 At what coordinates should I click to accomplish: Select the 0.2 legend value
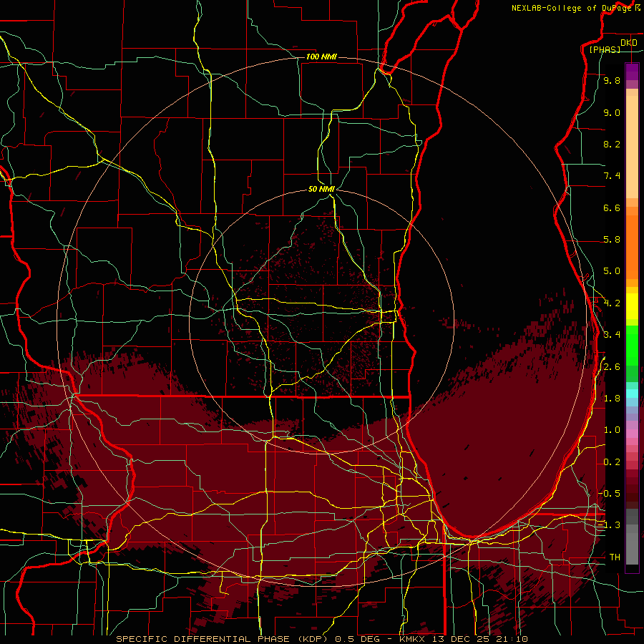click(612, 462)
